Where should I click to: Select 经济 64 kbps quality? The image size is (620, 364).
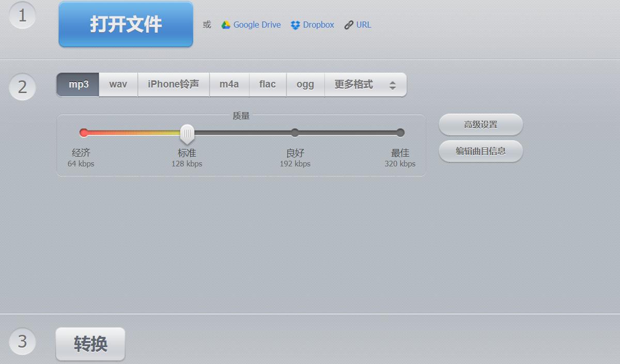[x=84, y=133]
